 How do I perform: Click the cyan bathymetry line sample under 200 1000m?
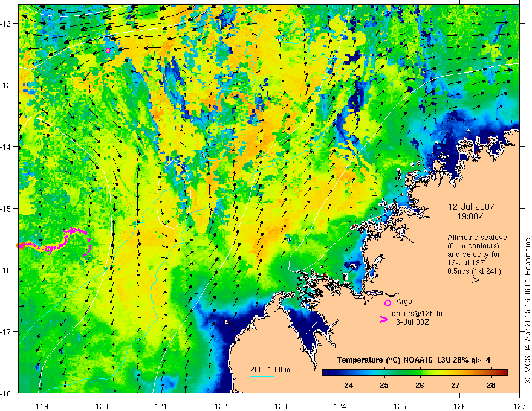click(x=262, y=376)
